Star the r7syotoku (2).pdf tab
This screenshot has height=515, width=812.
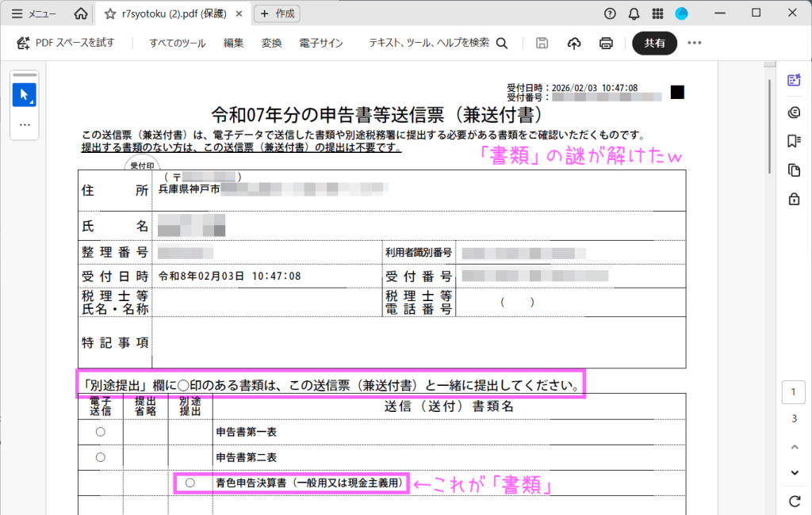click(x=109, y=13)
